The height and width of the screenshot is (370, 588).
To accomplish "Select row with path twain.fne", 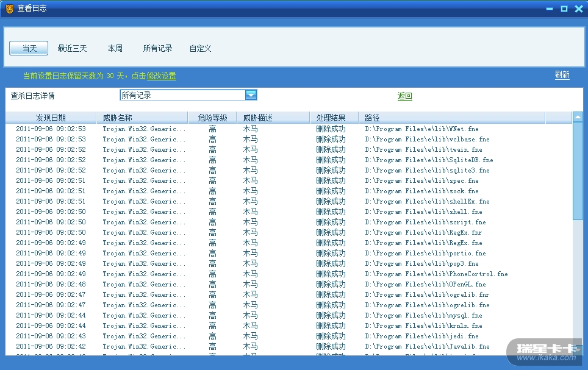I will click(289, 149).
